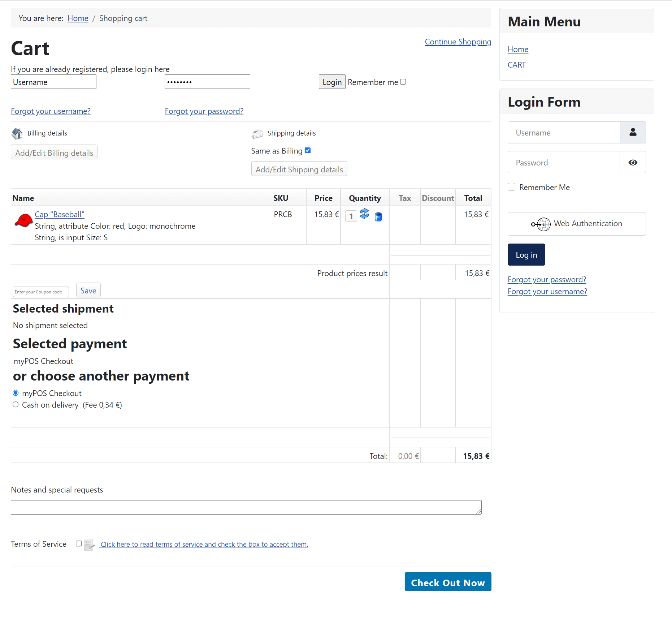This screenshot has height=619, width=672.
Task: Click the Web Authentication key icon
Action: coord(541,224)
